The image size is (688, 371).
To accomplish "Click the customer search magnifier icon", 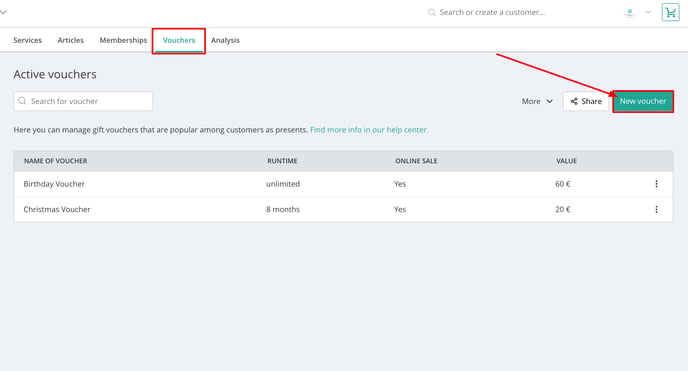I will (431, 12).
